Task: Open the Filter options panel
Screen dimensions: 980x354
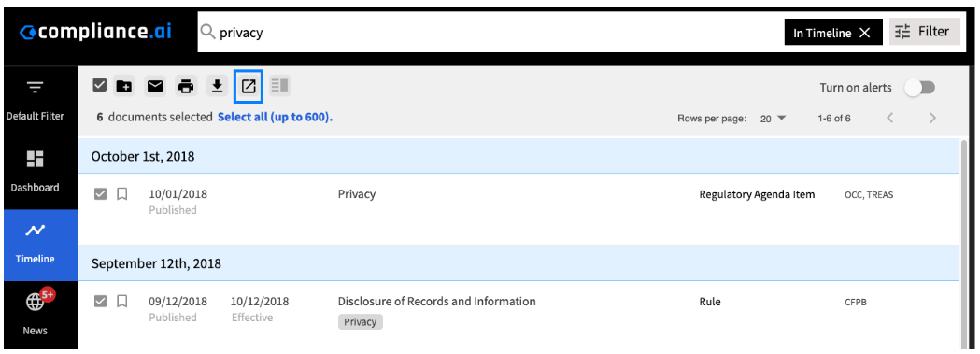Action: (924, 32)
